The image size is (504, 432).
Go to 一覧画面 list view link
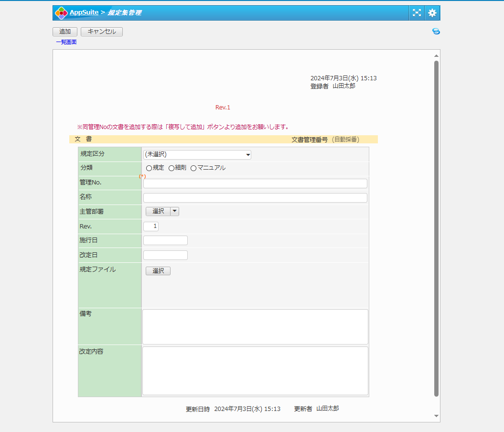pos(66,42)
